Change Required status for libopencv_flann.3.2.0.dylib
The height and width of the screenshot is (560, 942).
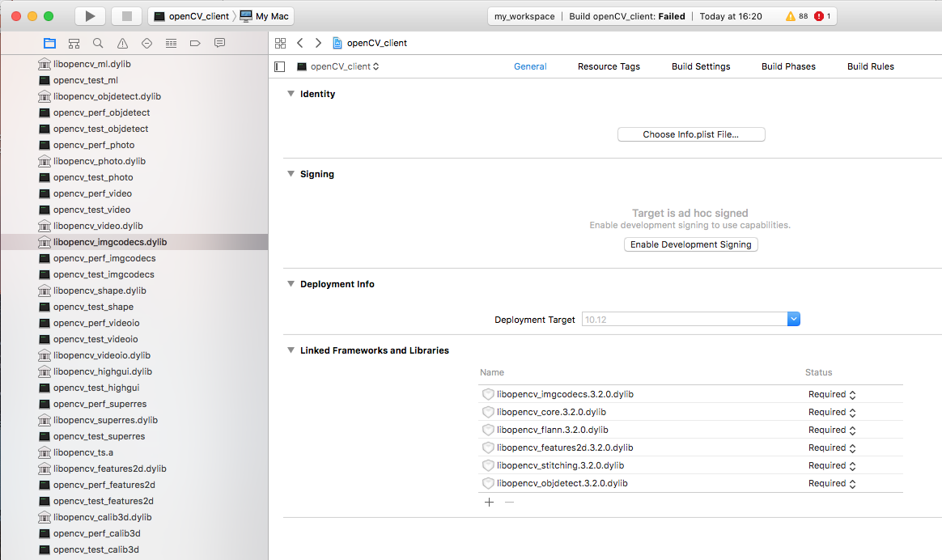(x=832, y=430)
